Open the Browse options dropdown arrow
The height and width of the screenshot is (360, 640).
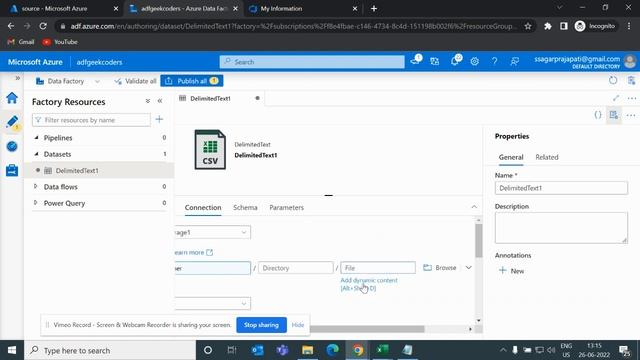tap(469, 268)
